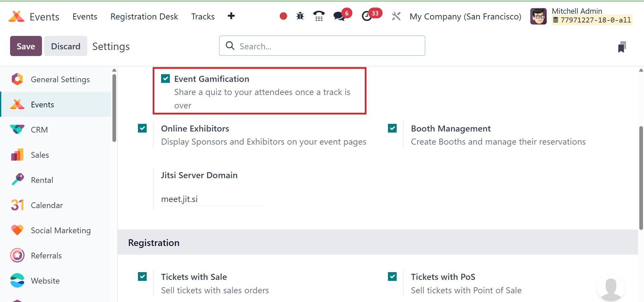This screenshot has width=644, height=302.
Task: Toggle the Online Exhibitors checkbox
Action: click(x=142, y=128)
